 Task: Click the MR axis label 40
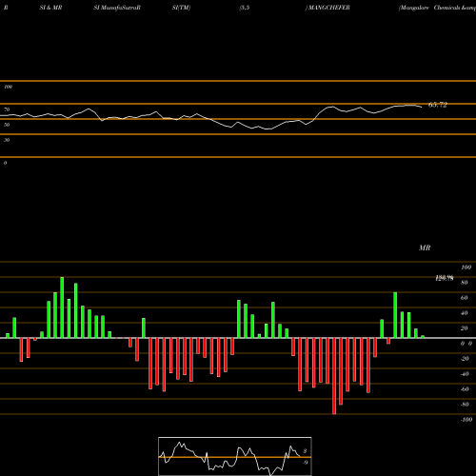465,313
